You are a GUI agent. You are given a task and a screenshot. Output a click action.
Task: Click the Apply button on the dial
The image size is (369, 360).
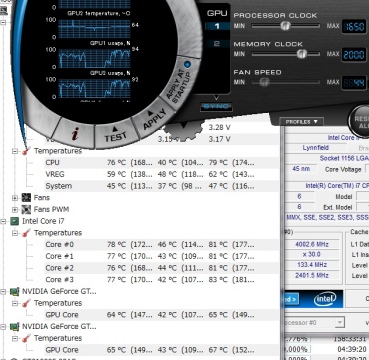point(154,120)
